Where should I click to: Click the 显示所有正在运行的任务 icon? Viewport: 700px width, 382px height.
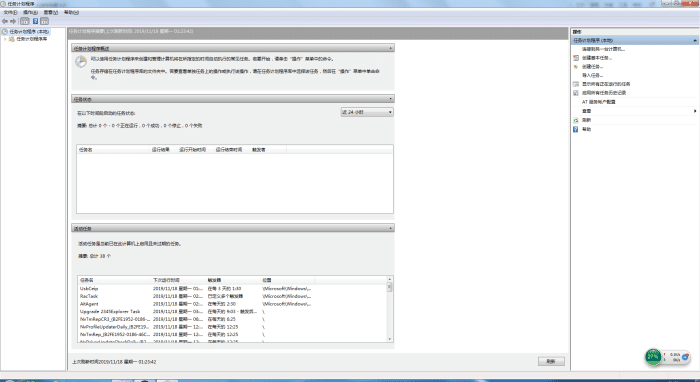point(576,84)
